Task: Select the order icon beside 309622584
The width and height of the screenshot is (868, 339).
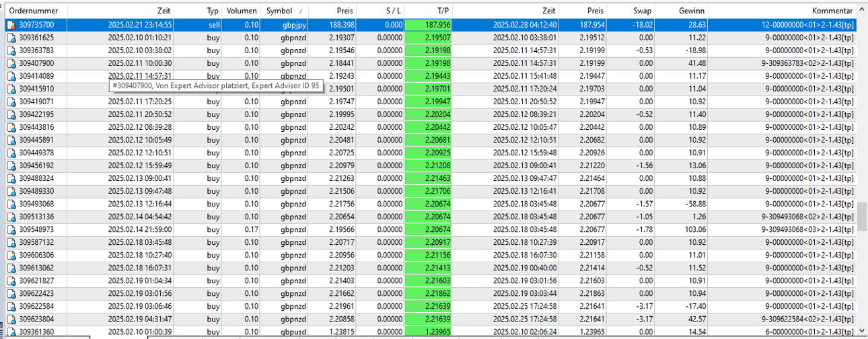Action: 11,306
